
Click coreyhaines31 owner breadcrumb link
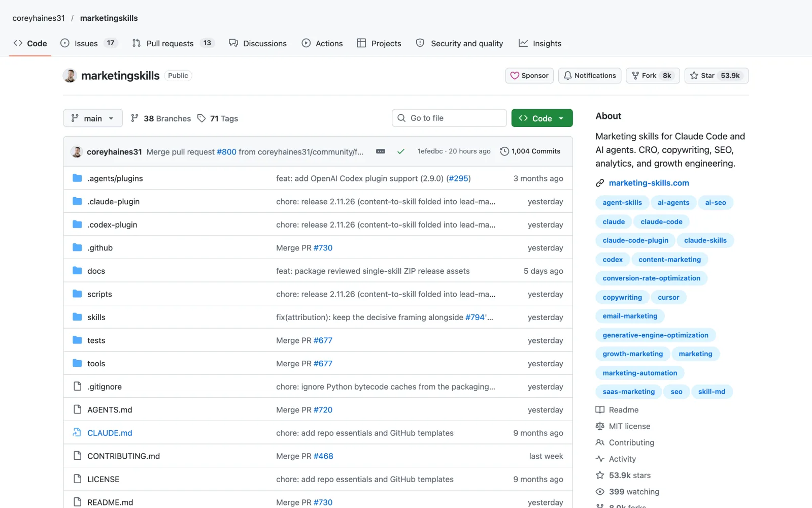click(x=39, y=18)
